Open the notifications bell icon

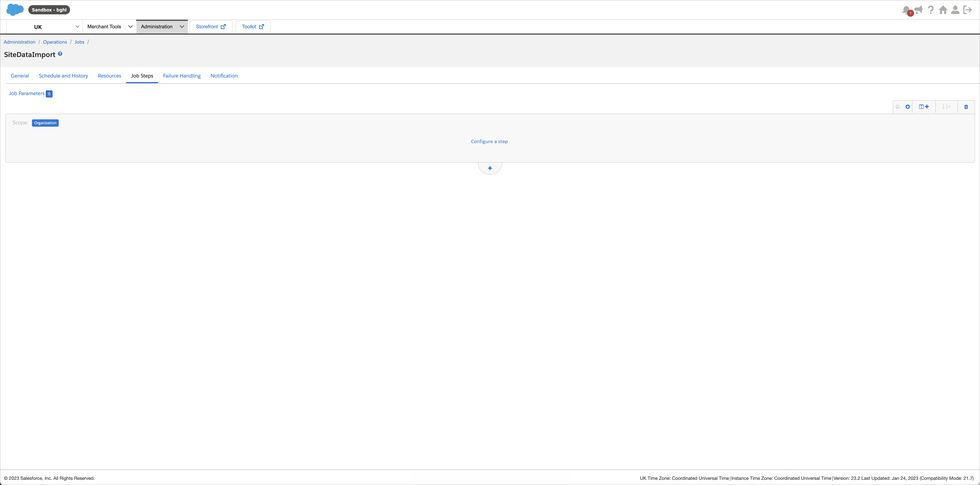coord(907,10)
